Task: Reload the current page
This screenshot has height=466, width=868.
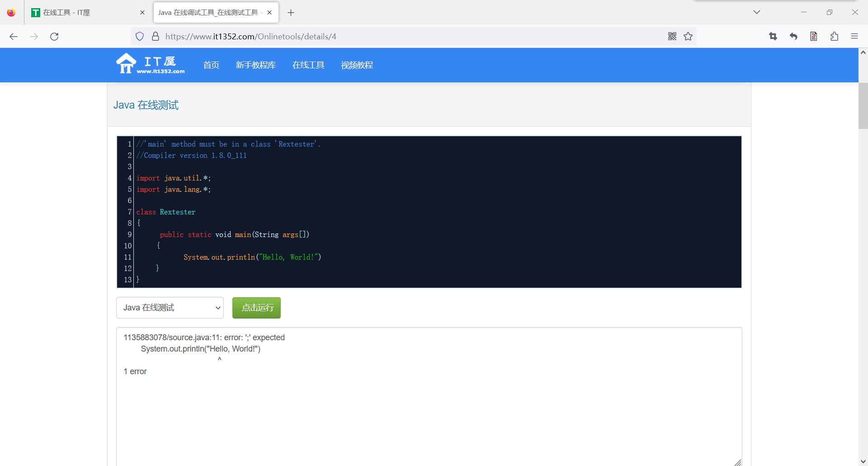Action: pos(54,37)
